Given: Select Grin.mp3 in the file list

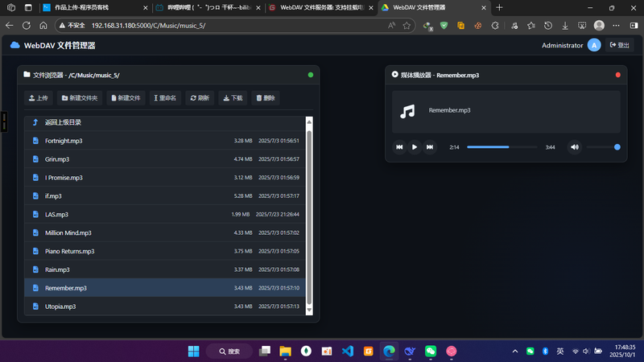Looking at the screenshot, I should coord(165,159).
